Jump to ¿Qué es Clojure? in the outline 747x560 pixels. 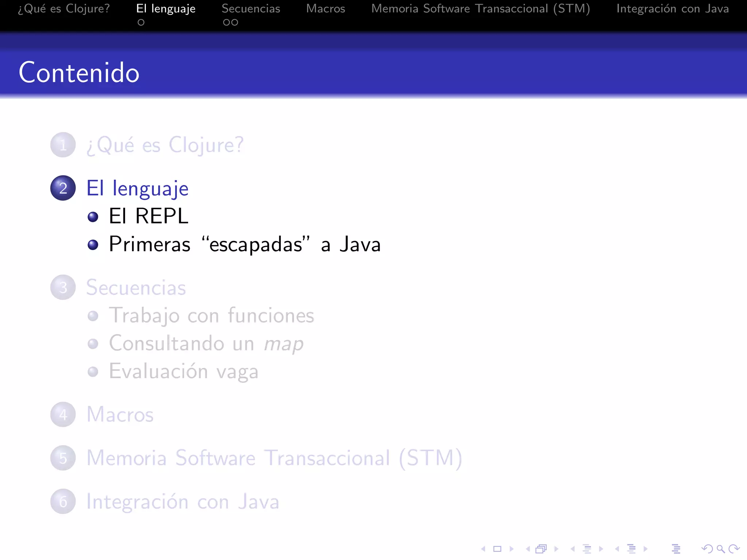(165, 145)
